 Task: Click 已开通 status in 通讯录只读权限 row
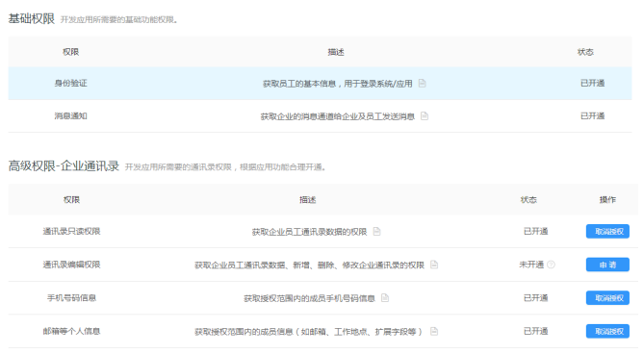click(535, 232)
